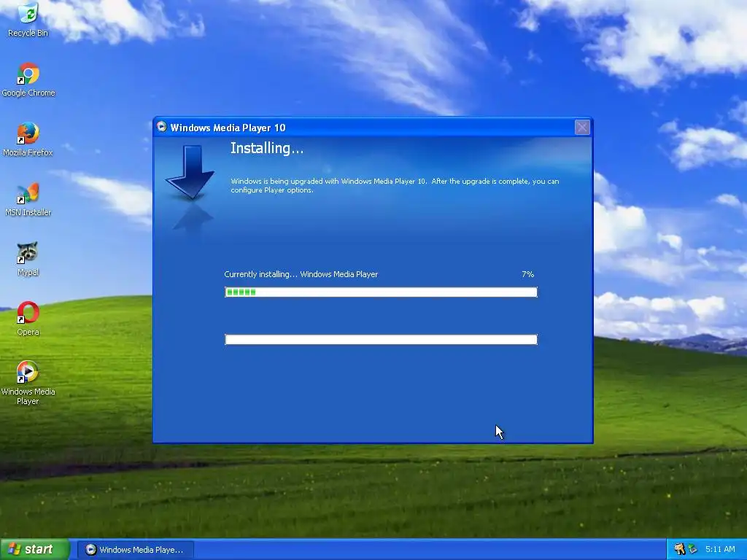Viewport: 747px width, 560px height.
Task: Click the 'Installing...' heading
Action: click(x=267, y=148)
